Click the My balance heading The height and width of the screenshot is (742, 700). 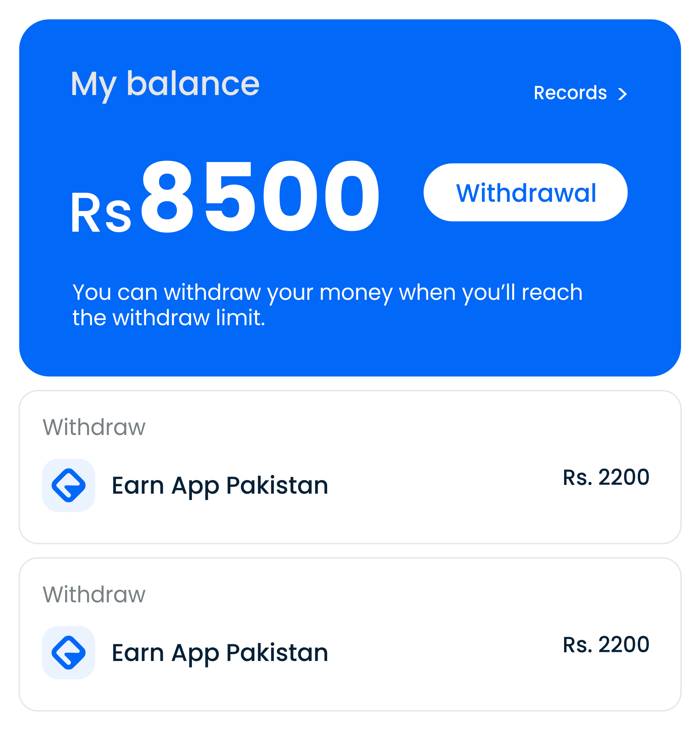pyautogui.click(x=165, y=84)
